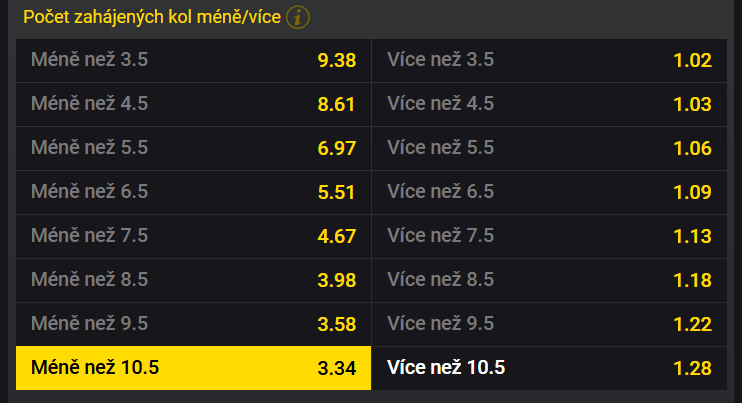Add Více než 6.5 to betslip

[549, 193]
